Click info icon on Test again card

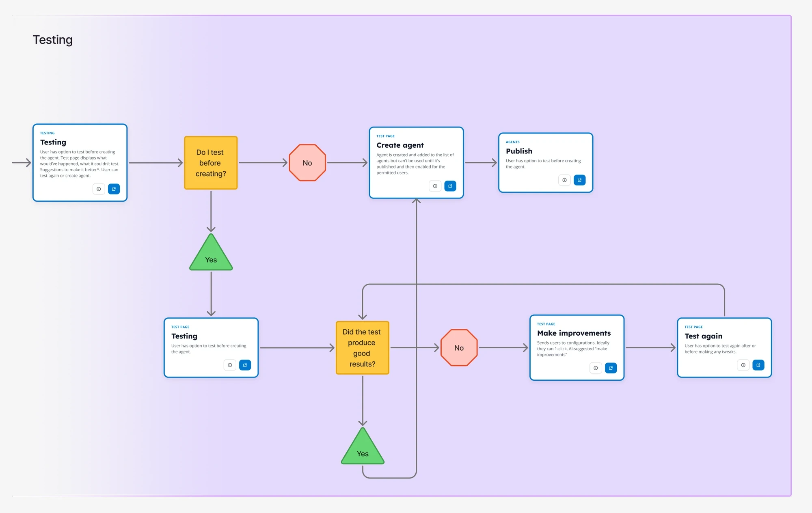pos(743,365)
